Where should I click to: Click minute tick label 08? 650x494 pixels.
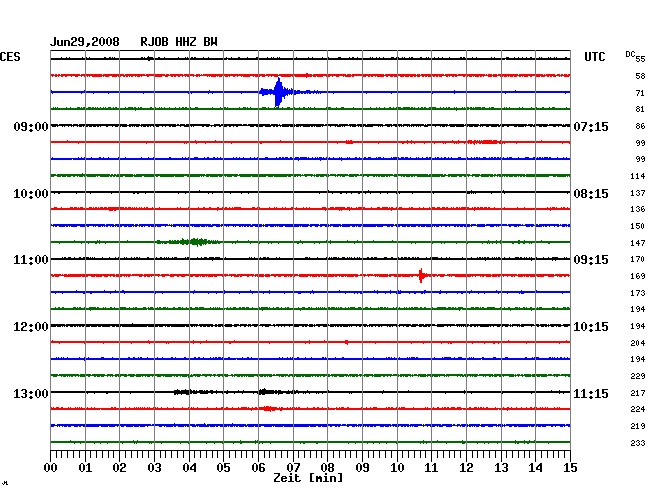327,467
